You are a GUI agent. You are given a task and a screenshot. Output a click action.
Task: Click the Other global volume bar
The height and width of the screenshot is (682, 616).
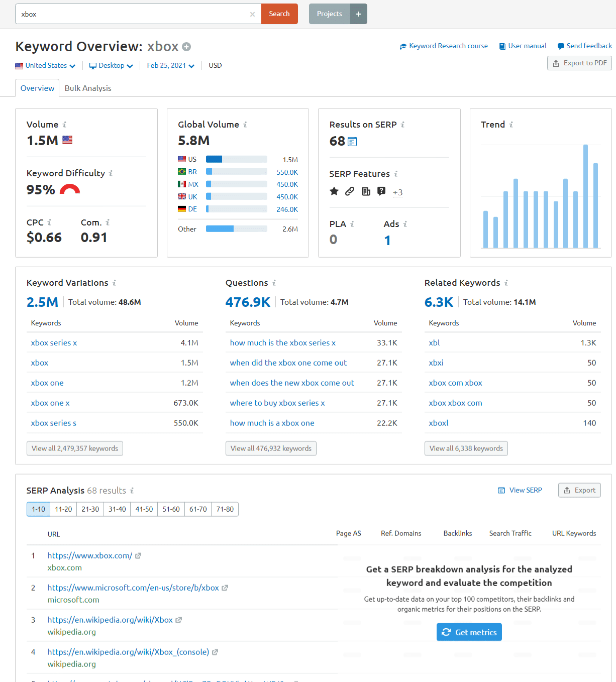[237, 229]
